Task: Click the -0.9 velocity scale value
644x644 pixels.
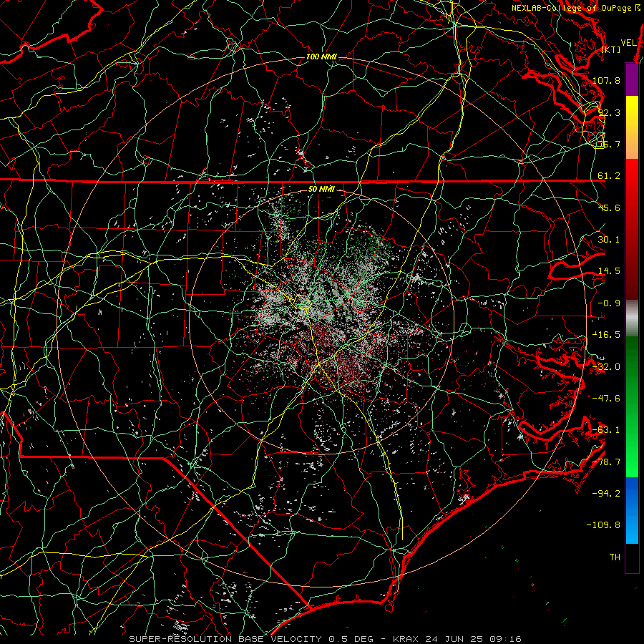Action: click(x=609, y=303)
